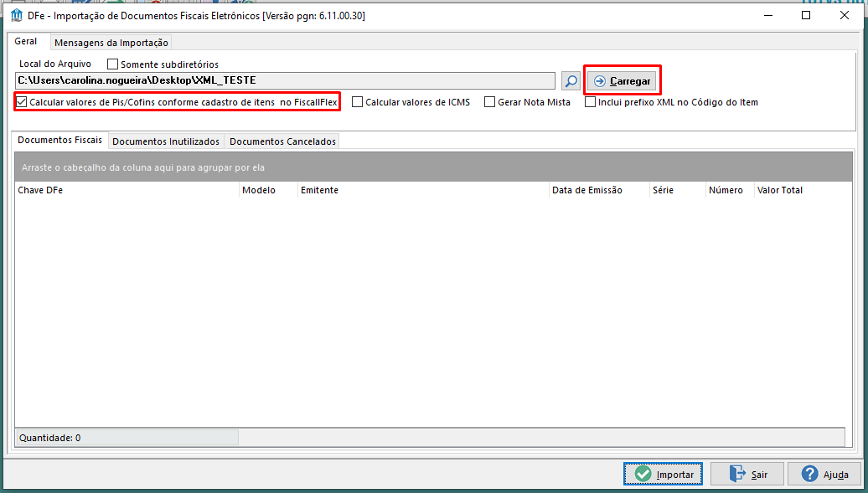
Task: Uncheck Calcular valores de Pis/Cofins checkbox
Action: click(22, 102)
